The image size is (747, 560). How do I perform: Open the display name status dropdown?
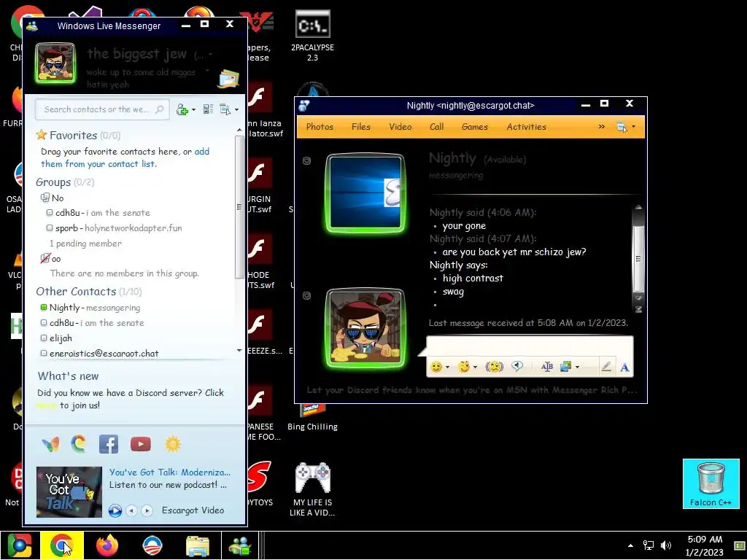(210, 55)
